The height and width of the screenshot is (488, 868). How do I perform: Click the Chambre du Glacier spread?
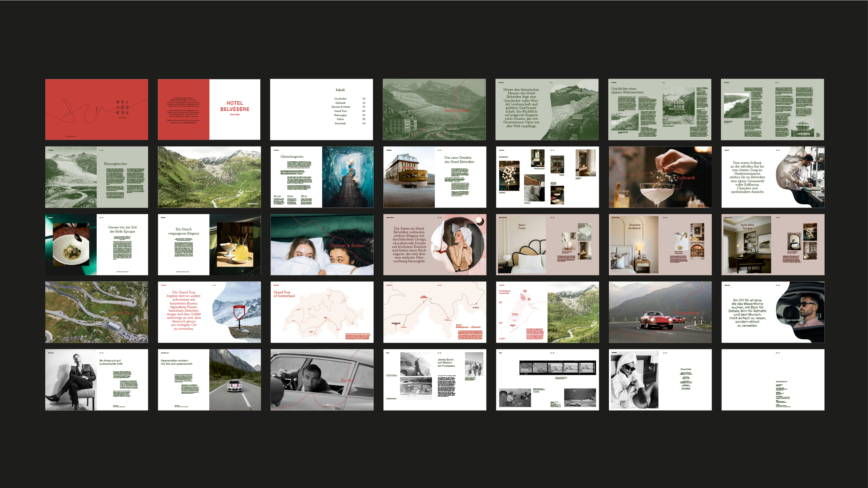coord(660,245)
